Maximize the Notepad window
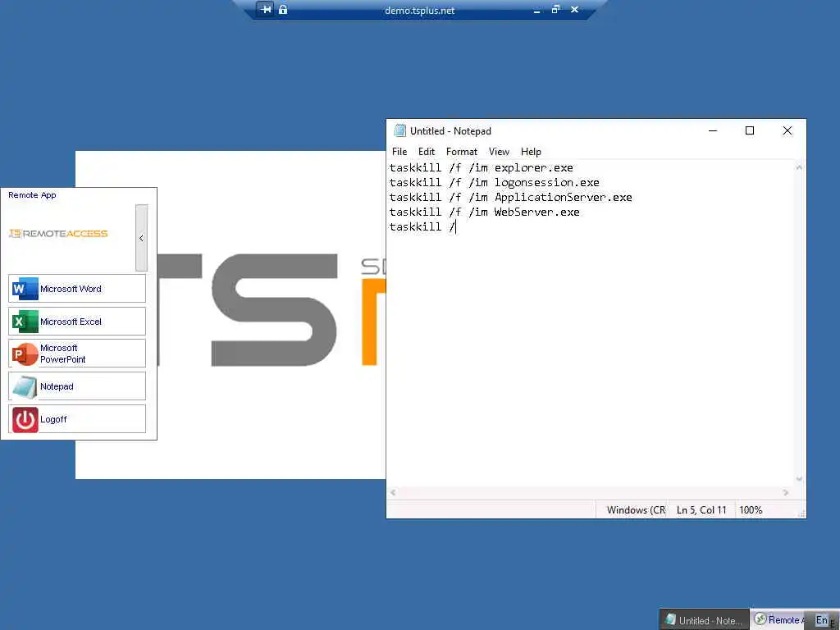The image size is (840, 630). pos(750,130)
